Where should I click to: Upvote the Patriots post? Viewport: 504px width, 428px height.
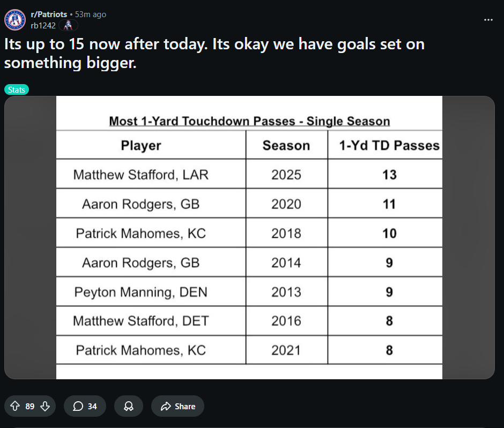tap(15, 406)
